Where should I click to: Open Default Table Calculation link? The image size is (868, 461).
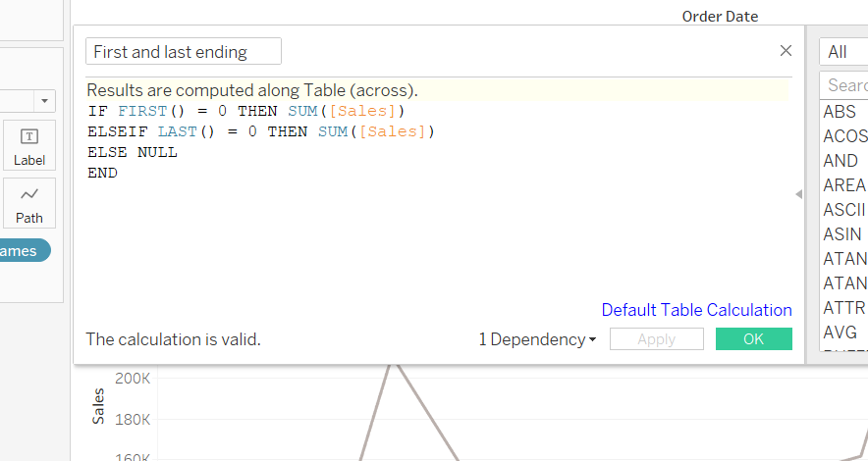(696, 310)
